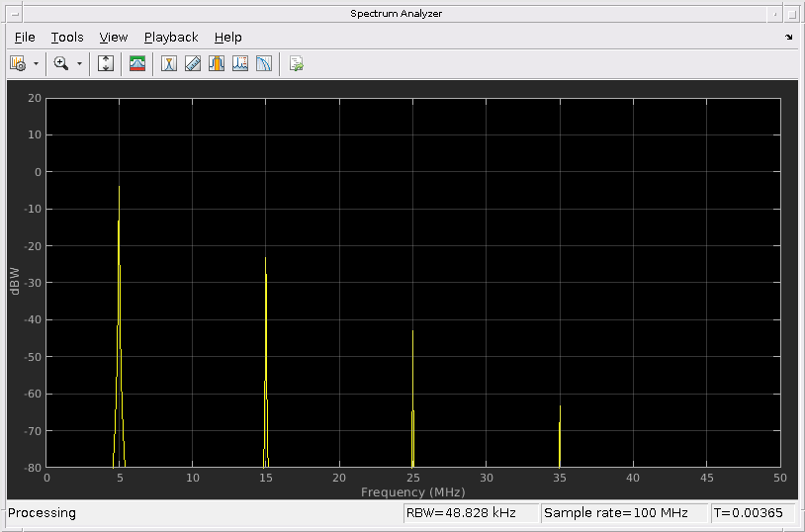Screen dimensions: 805x532
Task: Click the dBW y-axis label
Action: (x=15, y=282)
